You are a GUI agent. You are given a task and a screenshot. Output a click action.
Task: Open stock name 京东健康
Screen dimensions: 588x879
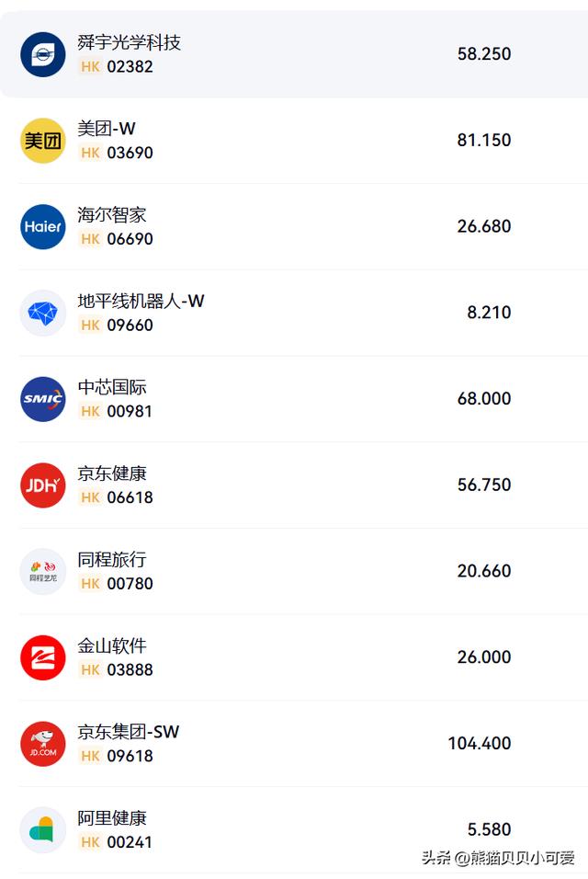click(112, 474)
